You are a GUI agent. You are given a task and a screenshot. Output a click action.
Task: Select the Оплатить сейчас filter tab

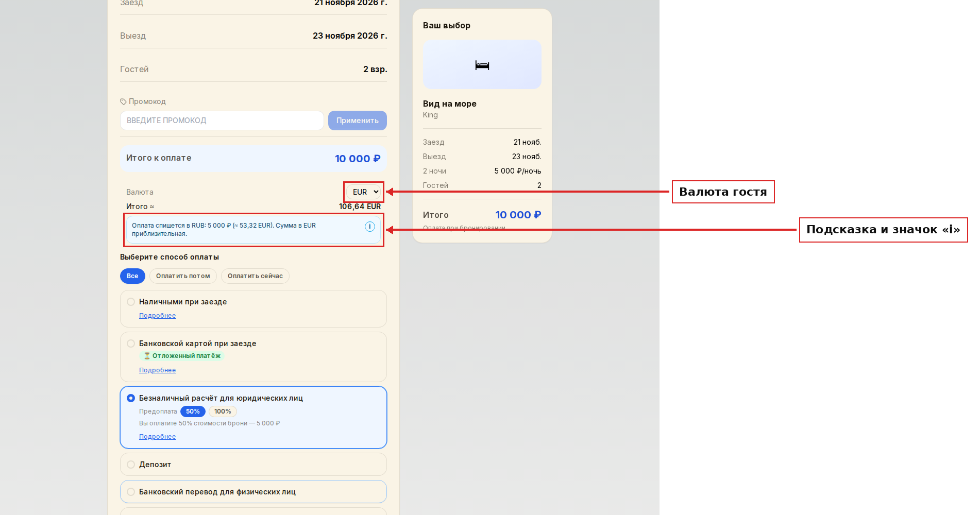[x=255, y=276]
